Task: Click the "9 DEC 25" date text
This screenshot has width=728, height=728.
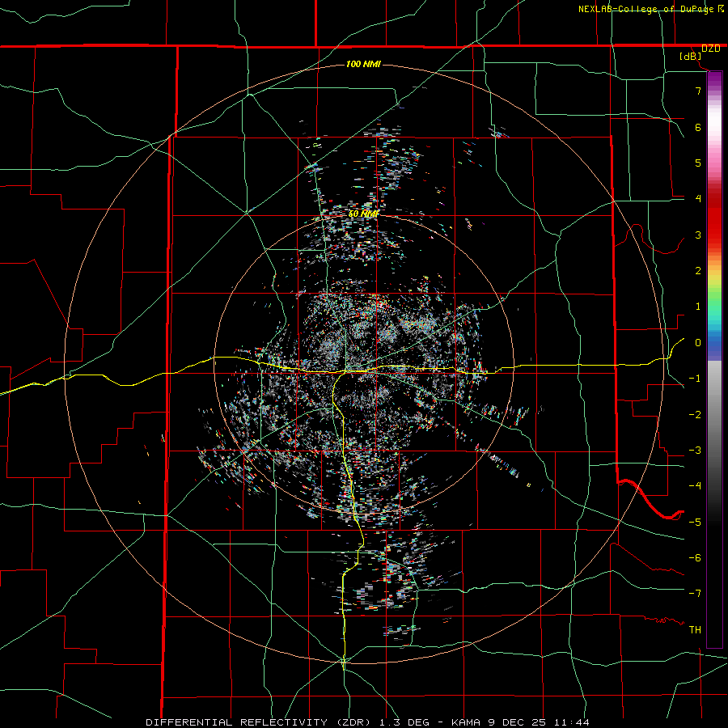Action: click(517, 722)
